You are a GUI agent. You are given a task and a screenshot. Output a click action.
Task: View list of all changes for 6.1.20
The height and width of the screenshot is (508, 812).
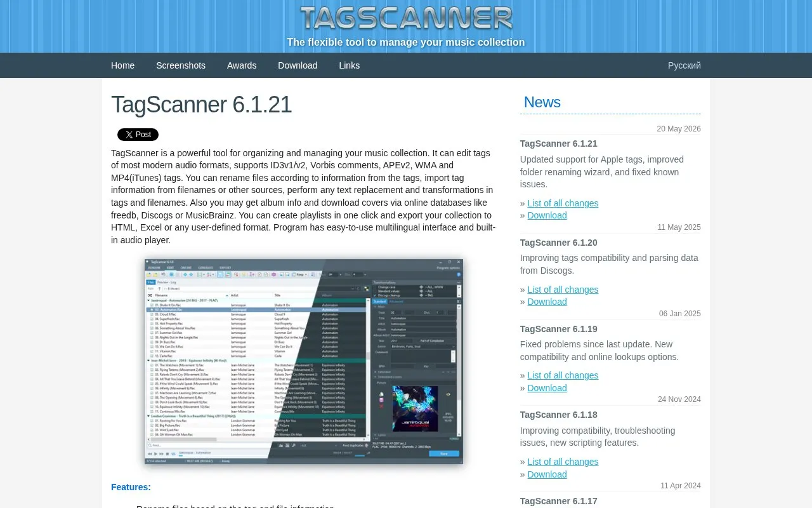point(563,290)
